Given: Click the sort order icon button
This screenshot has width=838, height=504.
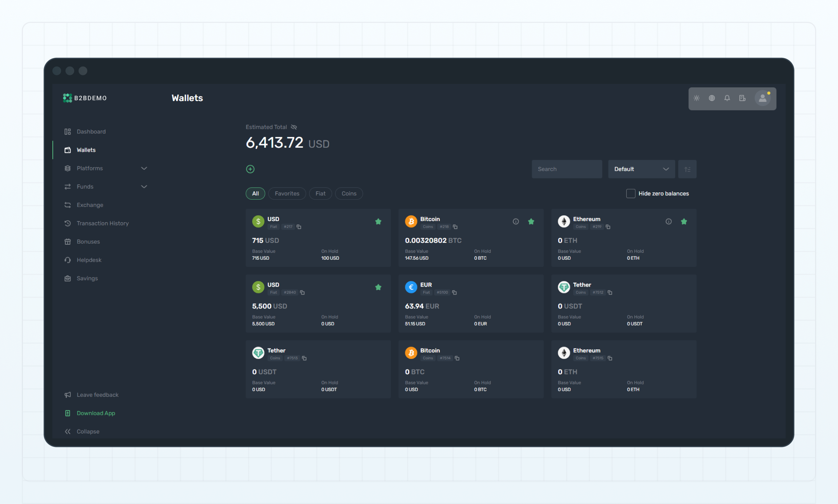Looking at the screenshot, I should 687,169.
